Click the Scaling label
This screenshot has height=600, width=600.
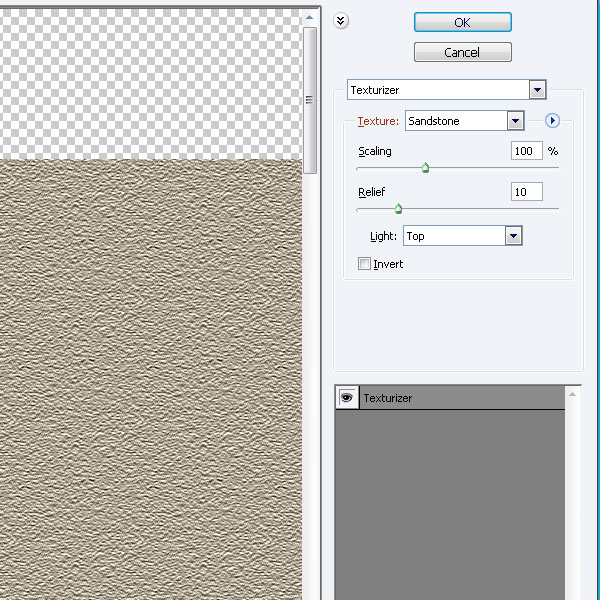pos(375,152)
